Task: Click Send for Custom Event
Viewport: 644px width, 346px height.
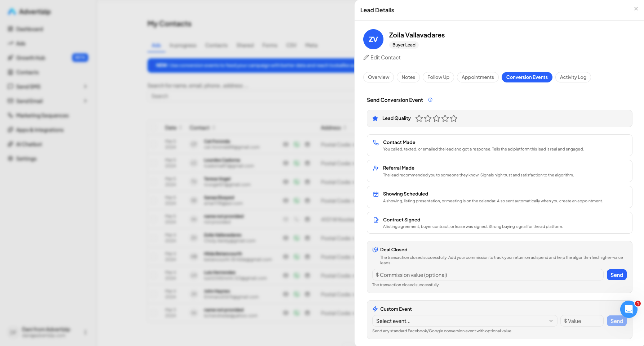Action: pos(617,321)
